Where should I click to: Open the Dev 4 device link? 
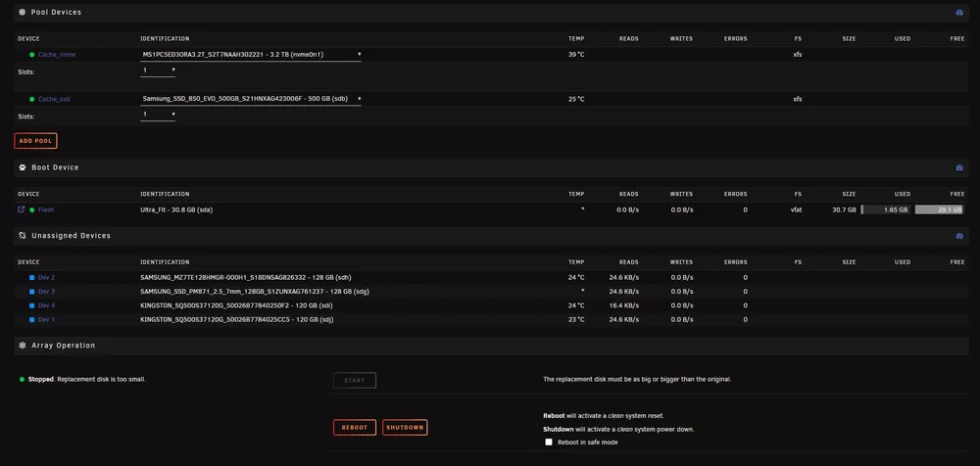tap(46, 305)
